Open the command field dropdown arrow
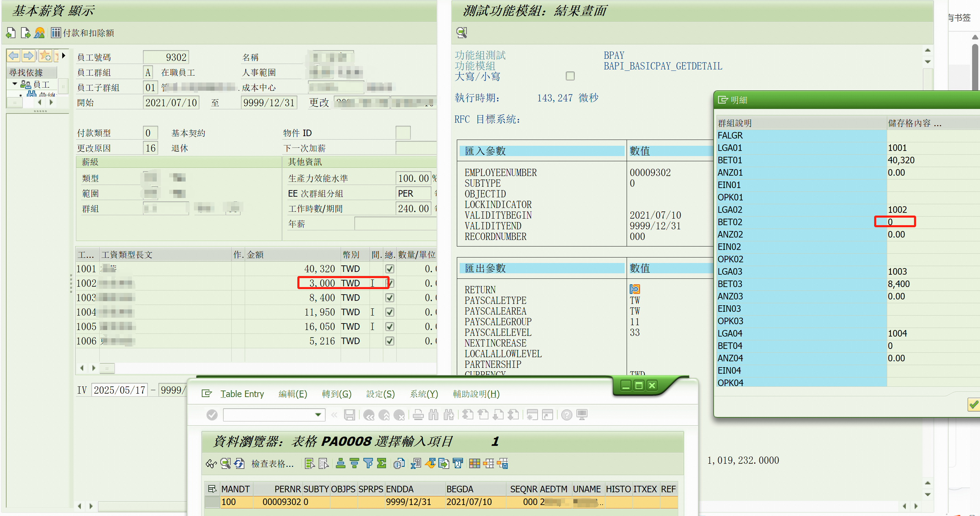This screenshot has height=516, width=980. point(318,415)
